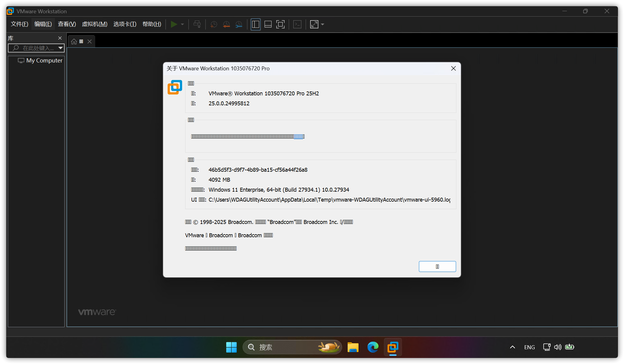Enter full screen mode
Screen dimensions: 624x364
coord(280,24)
